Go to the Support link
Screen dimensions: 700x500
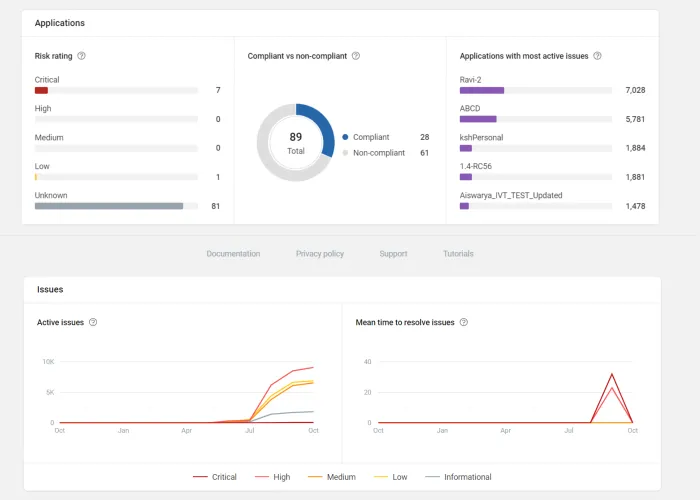[x=393, y=254]
